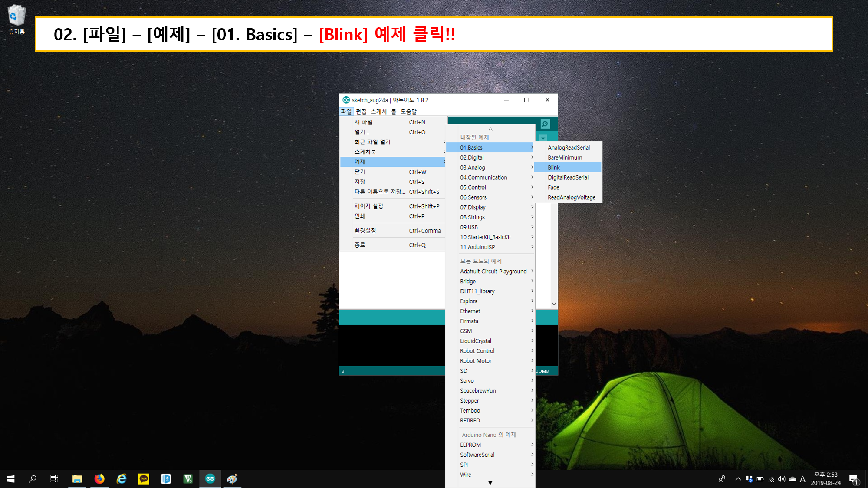Open Firefox from the taskbar
The width and height of the screenshot is (868, 488).
pyautogui.click(x=99, y=479)
